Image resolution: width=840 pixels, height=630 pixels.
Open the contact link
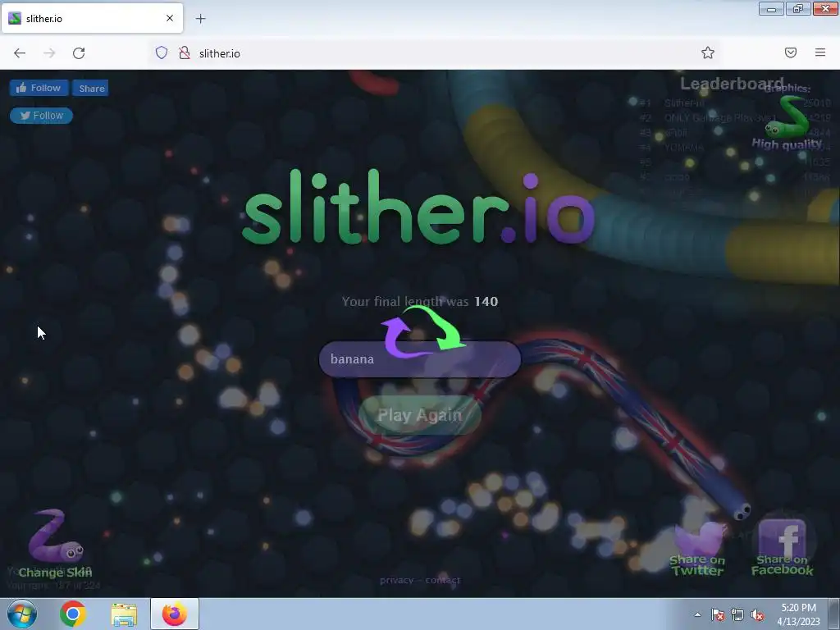(x=443, y=580)
